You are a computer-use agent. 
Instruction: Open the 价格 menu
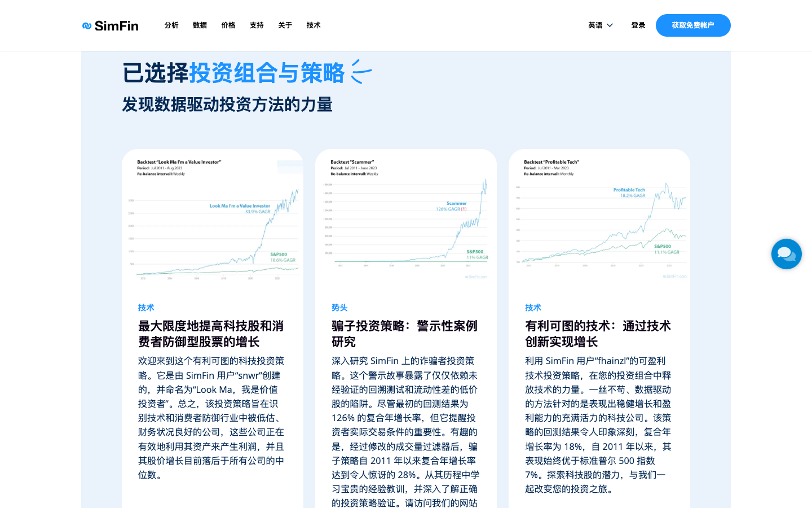pos(228,25)
